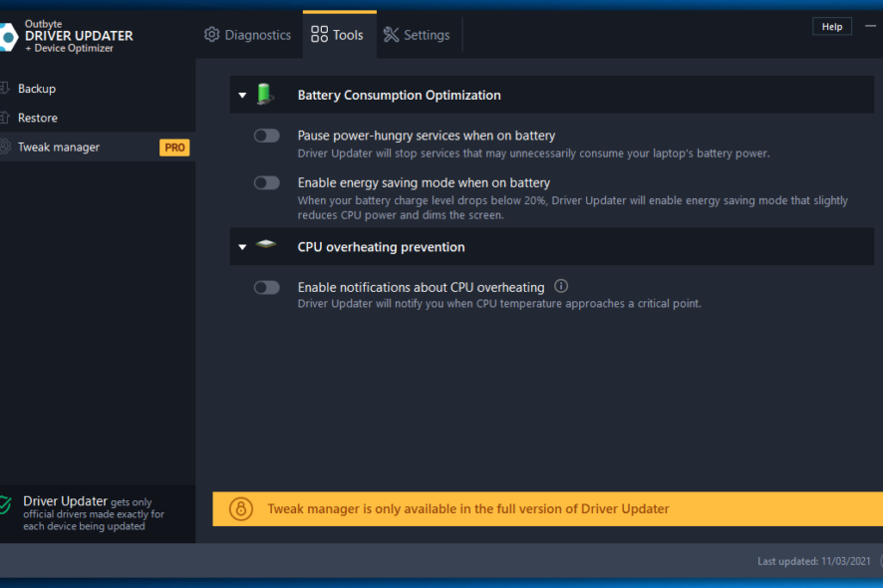
Task: Switch to the Diagnostics tab
Action: pos(248,35)
